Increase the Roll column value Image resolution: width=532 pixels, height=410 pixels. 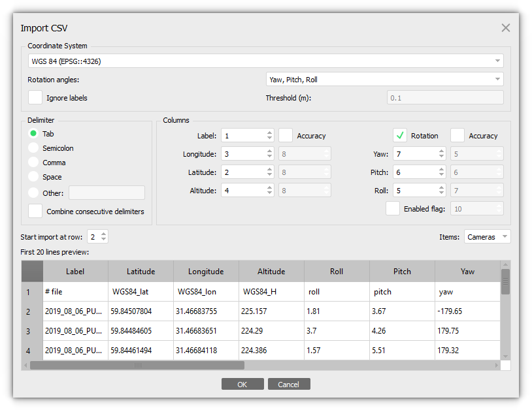(x=441, y=187)
